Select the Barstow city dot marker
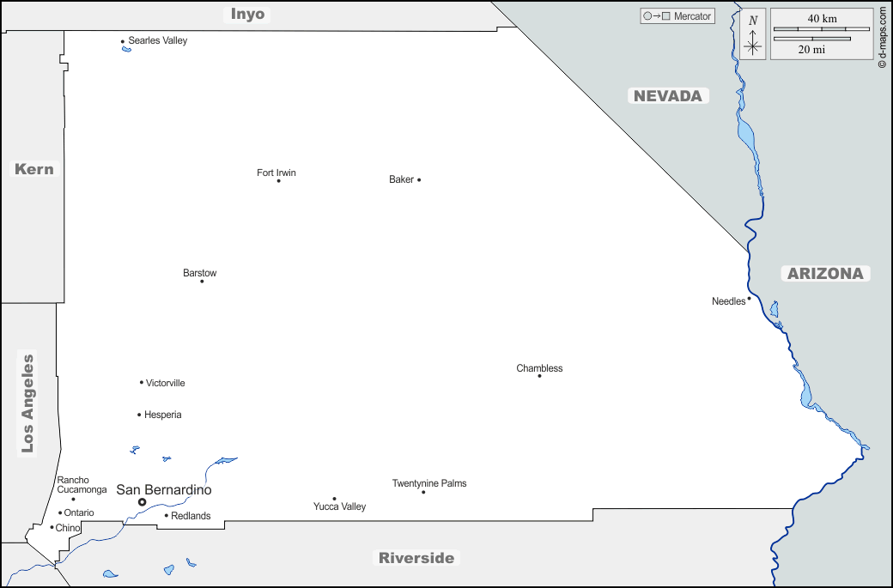The image size is (893, 588). click(x=202, y=282)
